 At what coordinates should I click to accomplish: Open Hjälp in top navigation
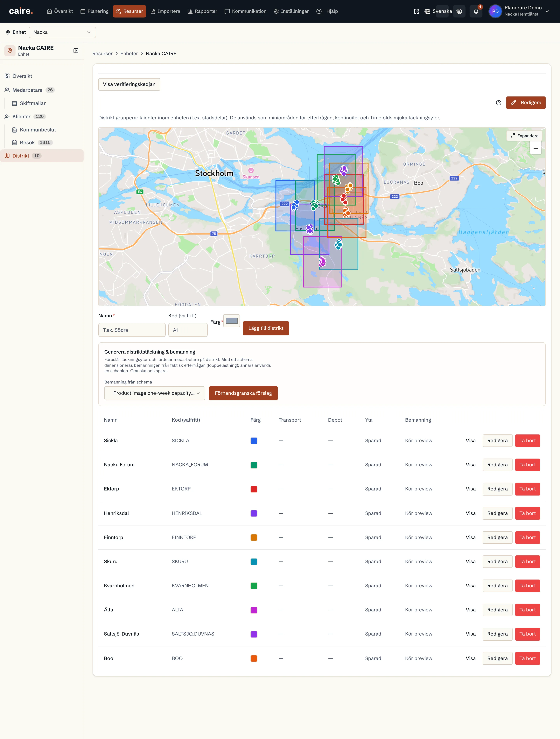click(x=327, y=11)
